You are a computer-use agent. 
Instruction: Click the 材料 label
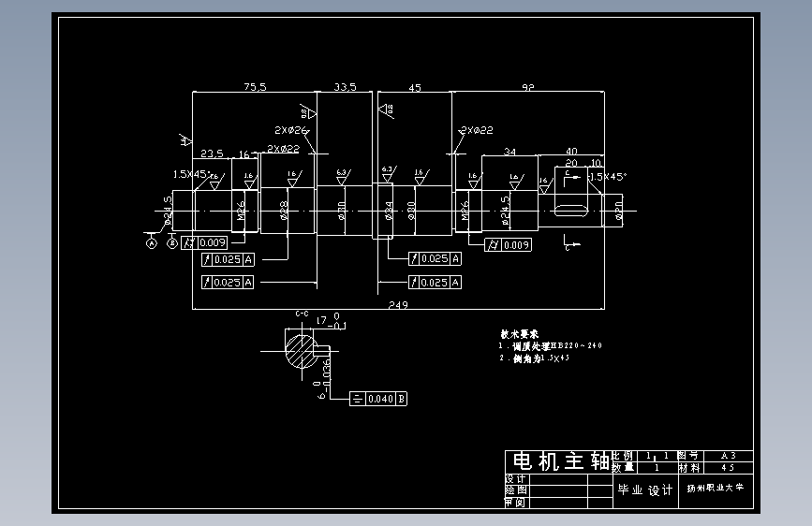689,468
